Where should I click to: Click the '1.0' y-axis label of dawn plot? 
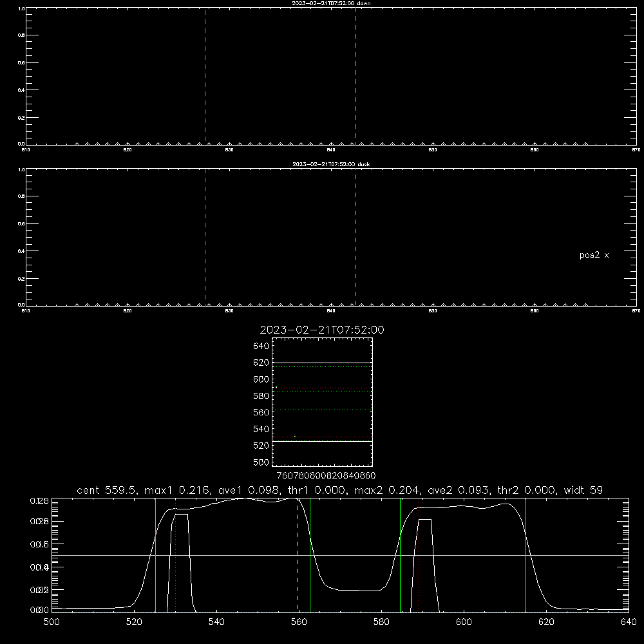coord(21,8)
